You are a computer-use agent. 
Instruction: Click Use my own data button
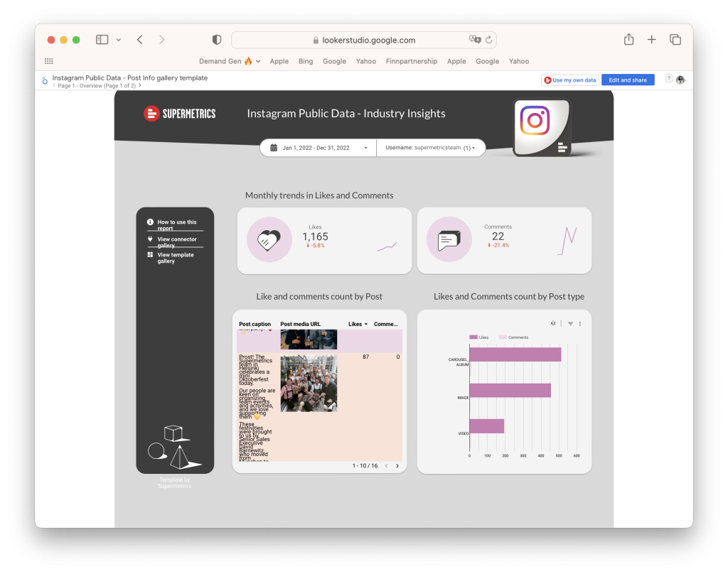569,80
